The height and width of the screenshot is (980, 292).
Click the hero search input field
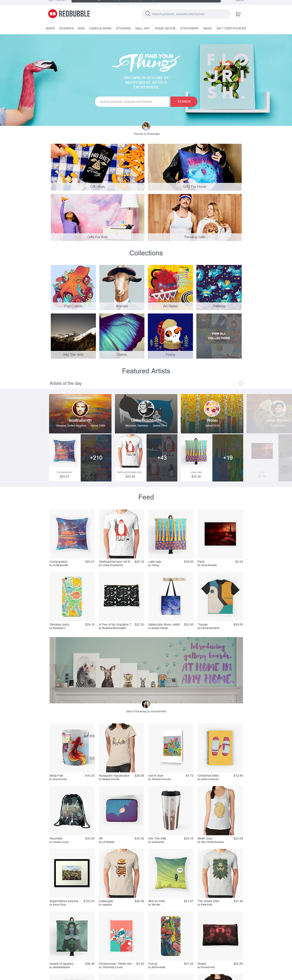[x=132, y=102]
